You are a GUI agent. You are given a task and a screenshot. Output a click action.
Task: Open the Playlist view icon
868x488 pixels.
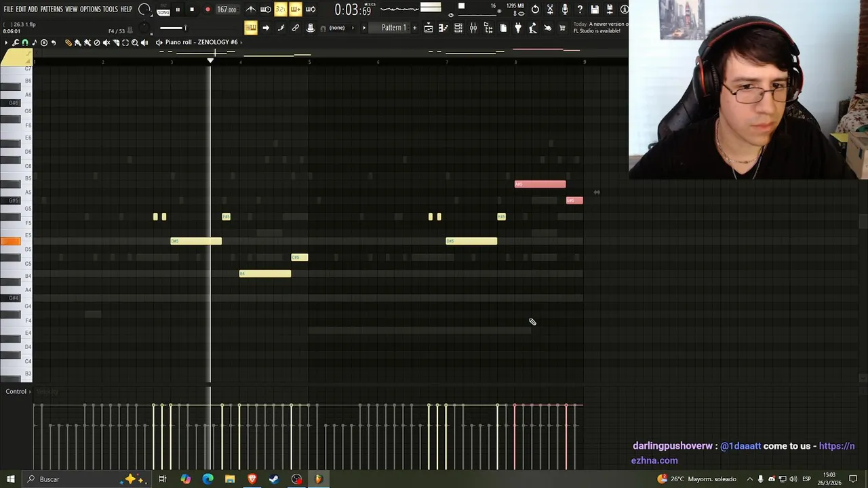(429, 28)
